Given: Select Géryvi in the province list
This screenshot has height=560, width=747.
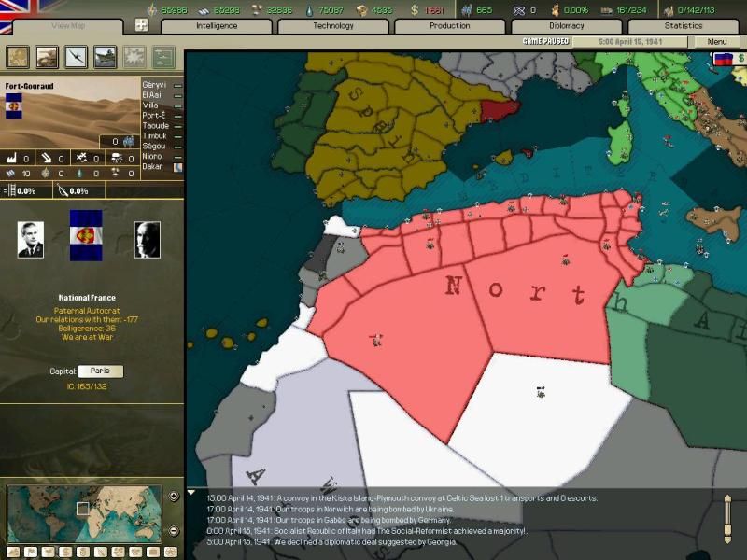Looking at the screenshot, I should pyautogui.click(x=154, y=85).
